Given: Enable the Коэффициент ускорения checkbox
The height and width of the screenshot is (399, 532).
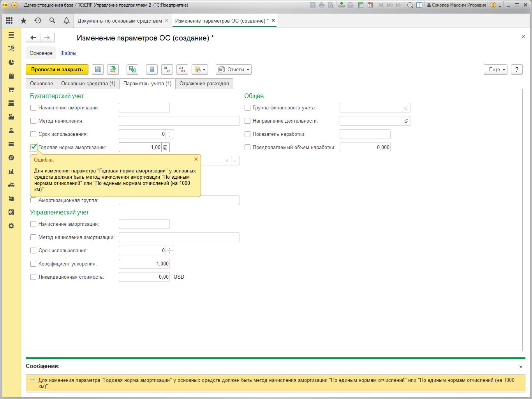Looking at the screenshot, I should click(x=33, y=264).
